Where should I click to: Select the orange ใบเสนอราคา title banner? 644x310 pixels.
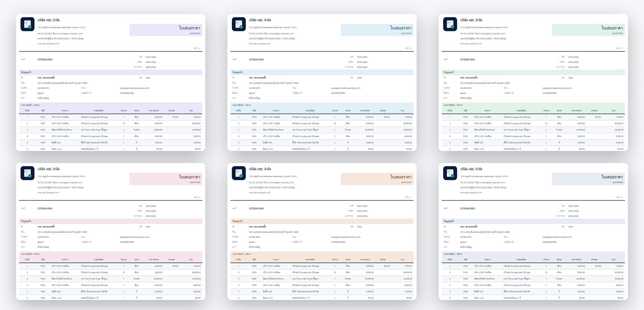377,179
